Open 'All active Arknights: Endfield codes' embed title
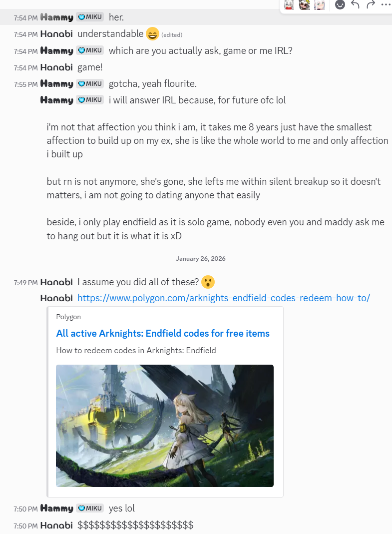 point(163,333)
